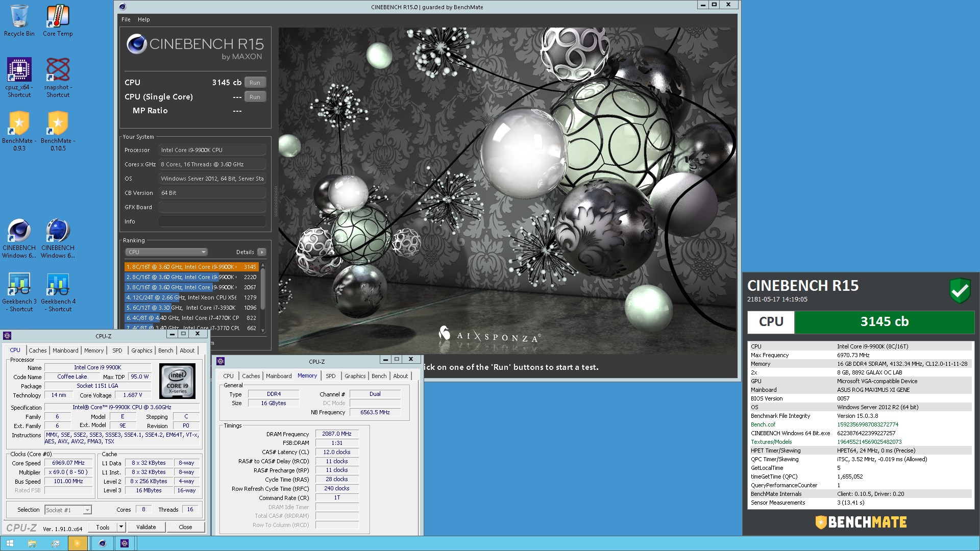980x551 pixels.
Task: Select ranking entry scoring 3145
Action: pyautogui.click(x=191, y=267)
